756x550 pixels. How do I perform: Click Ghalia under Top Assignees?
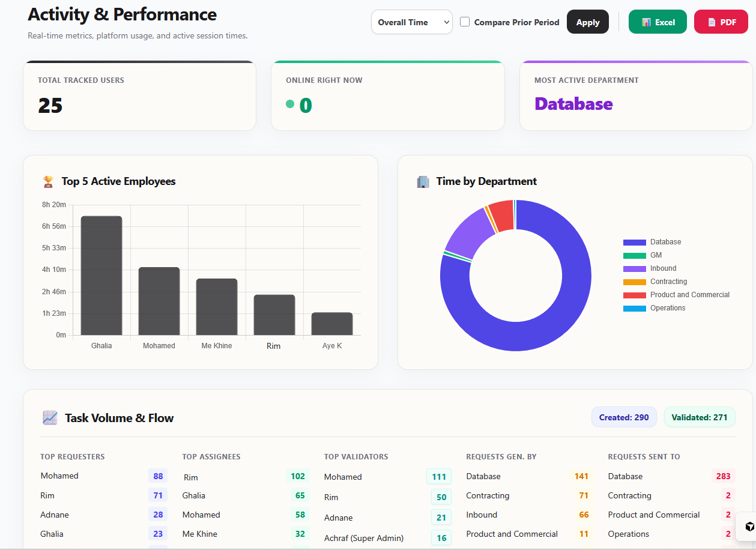194,495
